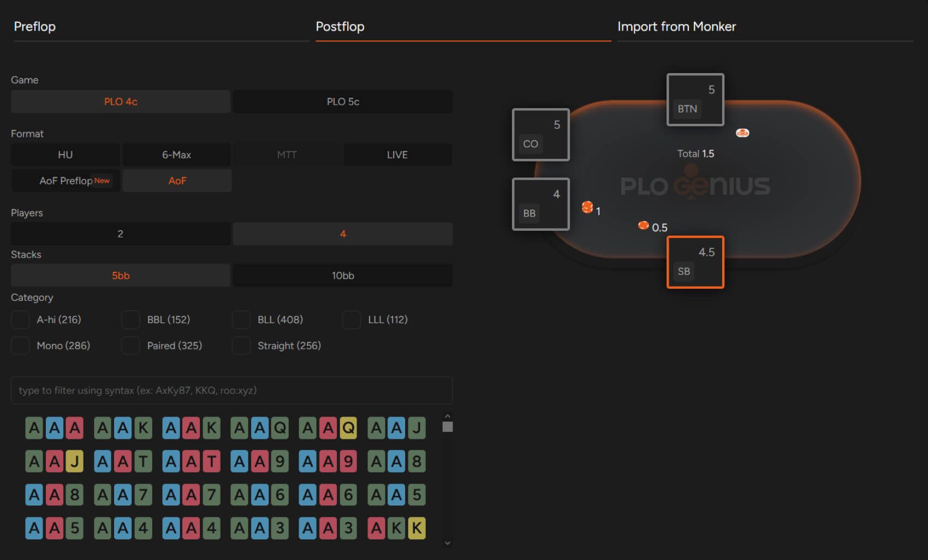The image size is (928, 560).
Task: Select the AA6 flop starting with green A
Action: pyautogui.click(x=260, y=495)
